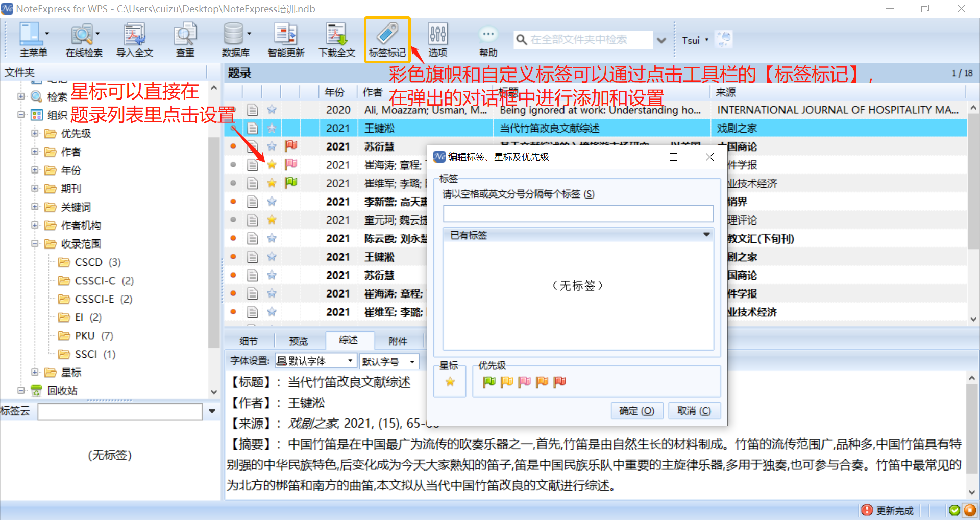Image resolution: width=980 pixels, height=520 pixels.
Task: Click the 查重 duplicate check icon
Action: (185, 38)
